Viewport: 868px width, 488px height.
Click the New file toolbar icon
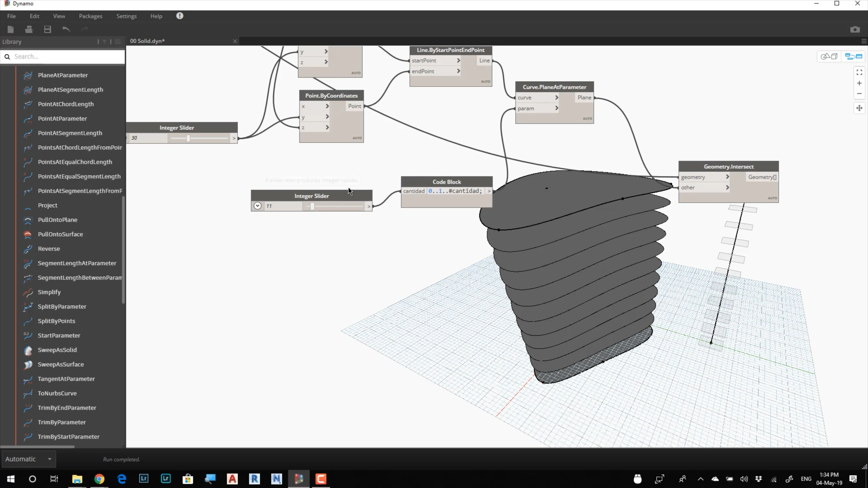pos(10,29)
